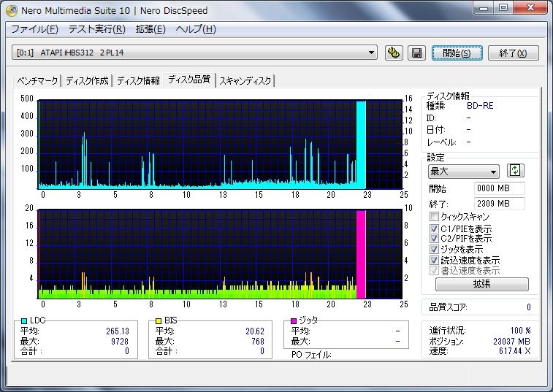This screenshot has width=553, height=392.
Task: Click the lower BIS error graph
Action: (220, 254)
